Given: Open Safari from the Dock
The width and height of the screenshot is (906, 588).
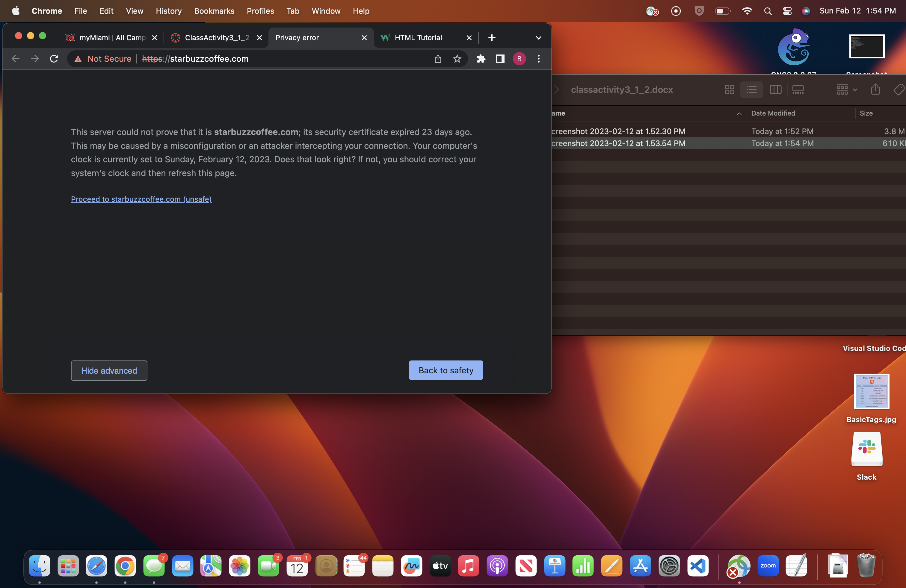Looking at the screenshot, I should (96, 566).
